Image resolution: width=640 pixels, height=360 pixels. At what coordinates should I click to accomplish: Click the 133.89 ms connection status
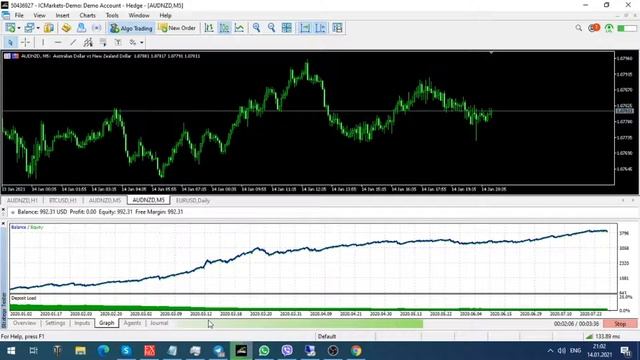coord(603,336)
